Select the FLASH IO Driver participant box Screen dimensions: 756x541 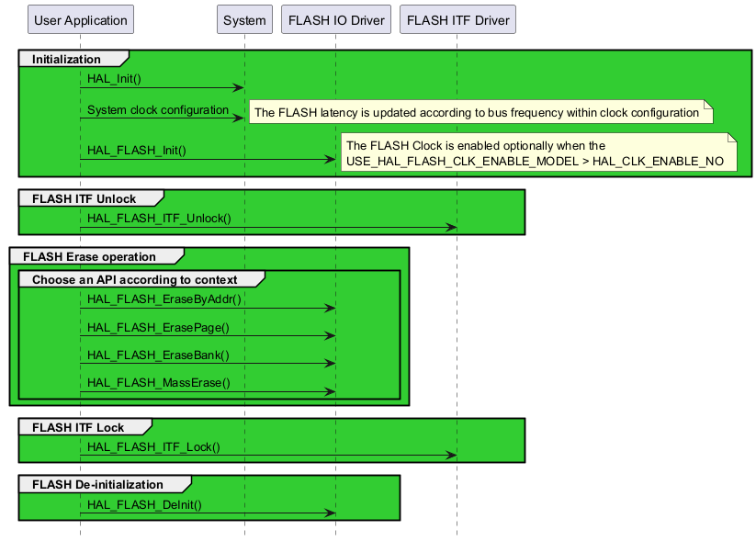(336, 20)
